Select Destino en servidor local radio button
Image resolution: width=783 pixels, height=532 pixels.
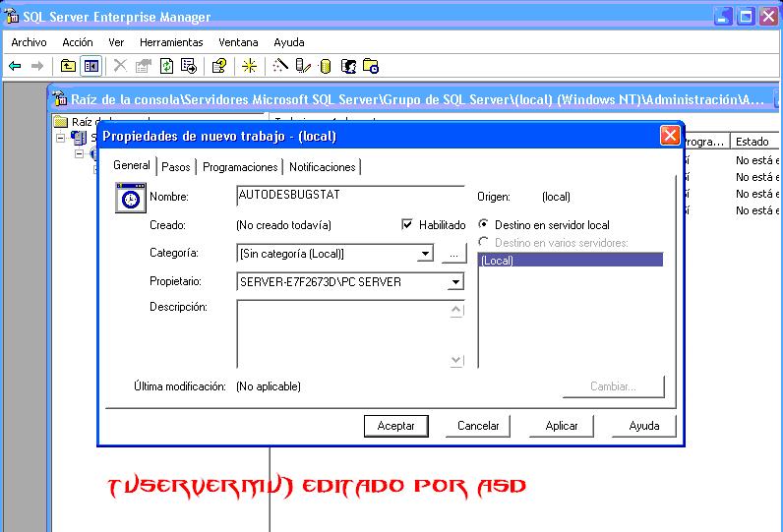coord(483,224)
